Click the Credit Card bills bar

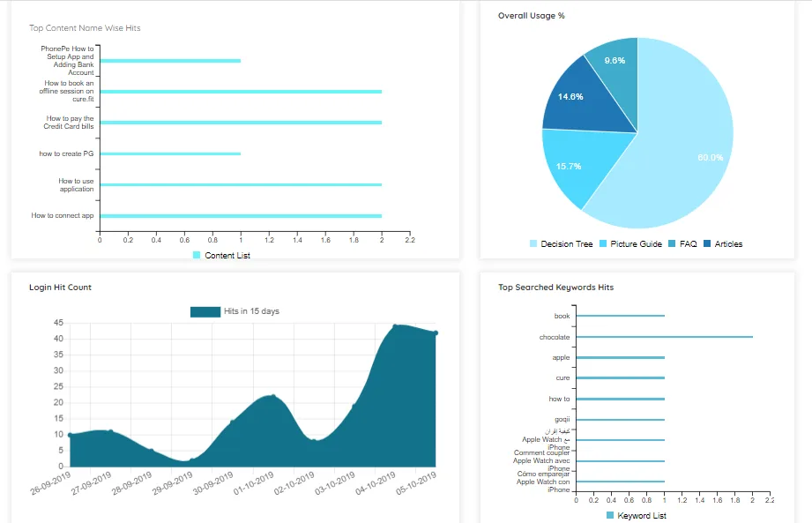pos(241,123)
